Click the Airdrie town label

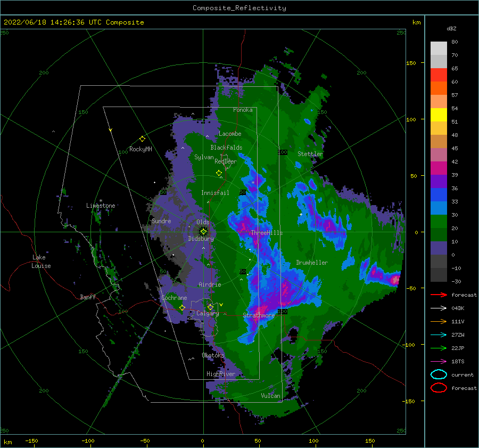point(210,284)
